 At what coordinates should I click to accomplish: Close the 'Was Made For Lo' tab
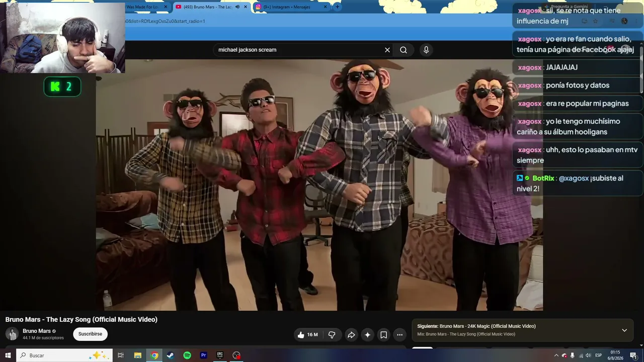click(166, 7)
